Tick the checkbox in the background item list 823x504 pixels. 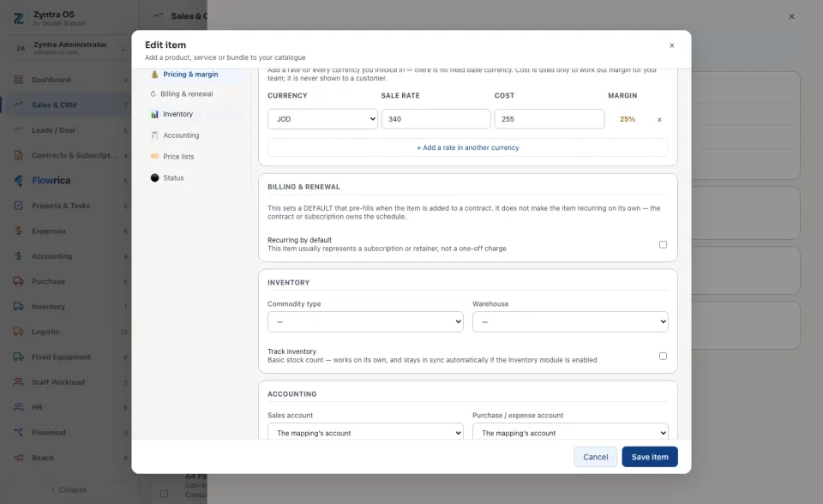(x=165, y=494)
